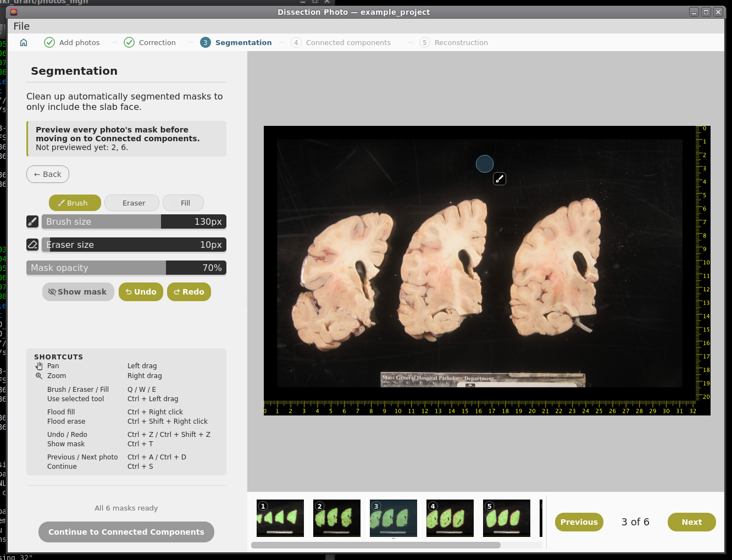
Task: Adjust the Mask opacity slider
Action: (126, 268)
